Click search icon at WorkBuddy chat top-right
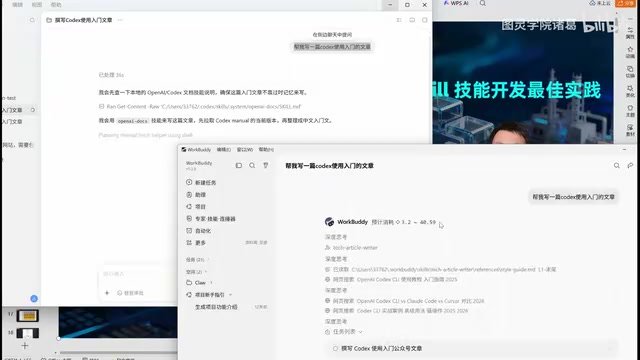 point(617,165)
